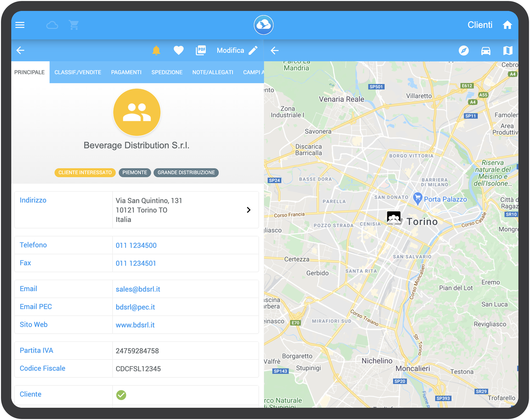Go back using map panel arrow
The image size is (530, 420).
pyautogui.click(x=275, y=50)
